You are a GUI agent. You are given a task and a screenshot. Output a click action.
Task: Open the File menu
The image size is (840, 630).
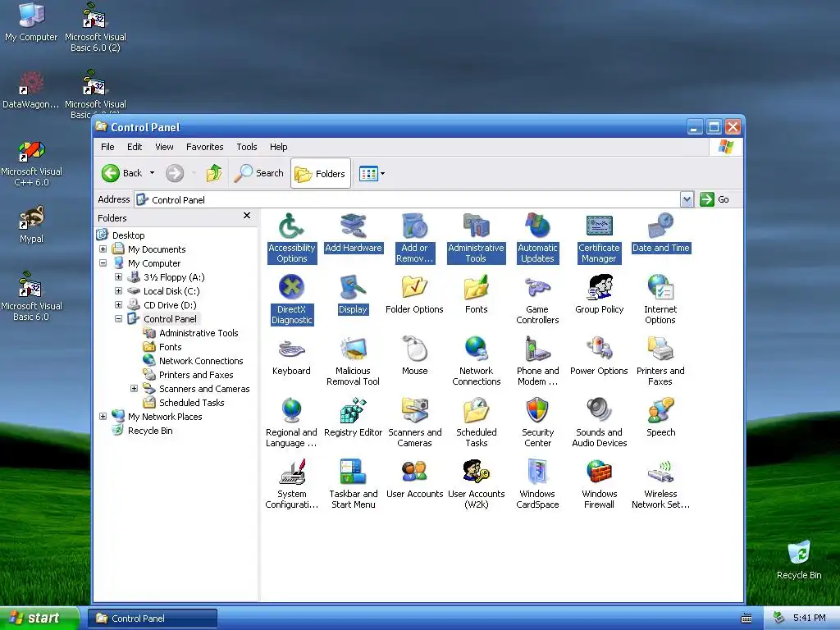coord(107,147)
